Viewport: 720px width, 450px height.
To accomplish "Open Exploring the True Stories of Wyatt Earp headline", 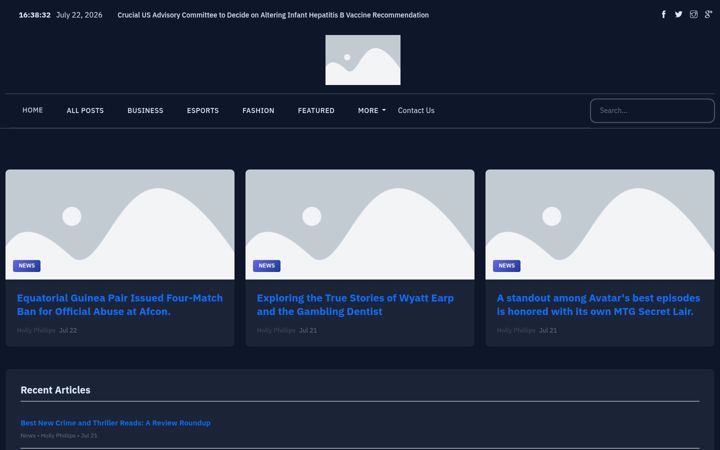I will [355, 305].
